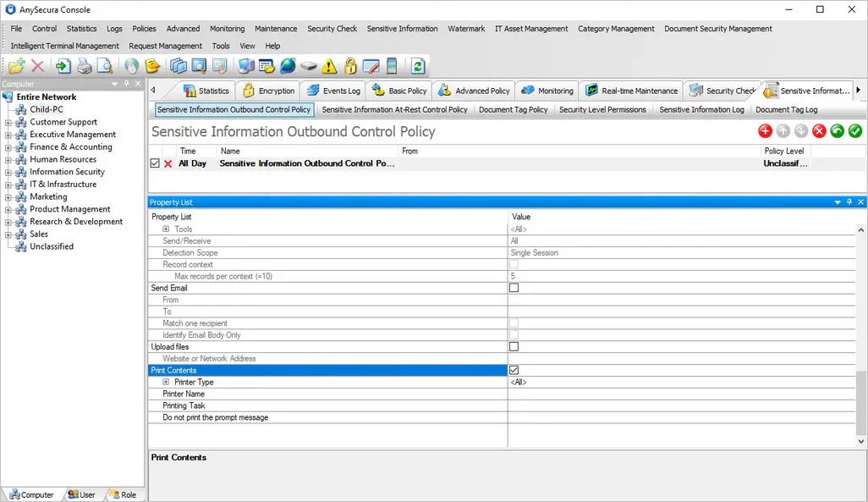Expand the Printer Type property
The height and width of the screenshot is (502, 868).
166,383
